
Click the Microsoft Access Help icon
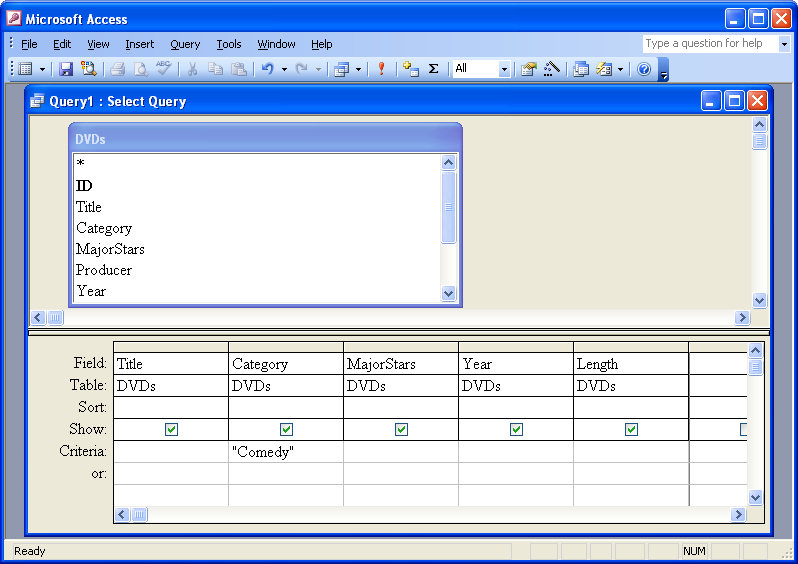click(644, 69)
